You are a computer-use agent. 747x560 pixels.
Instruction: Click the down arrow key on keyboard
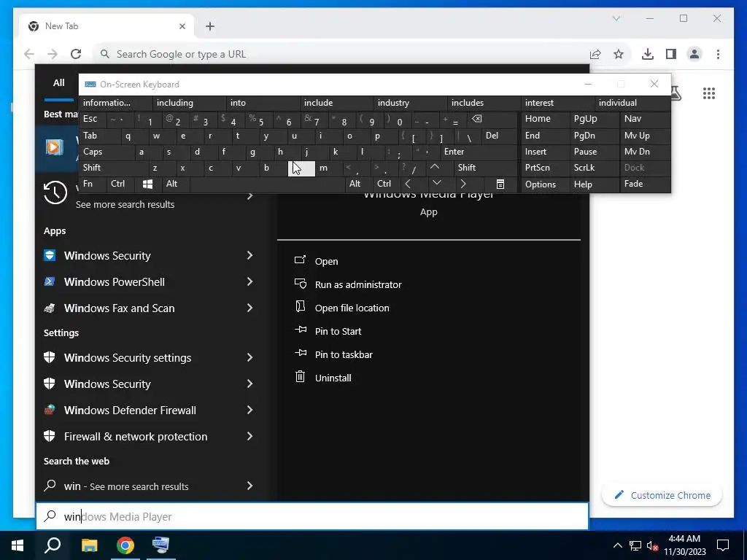coord(437,184)
